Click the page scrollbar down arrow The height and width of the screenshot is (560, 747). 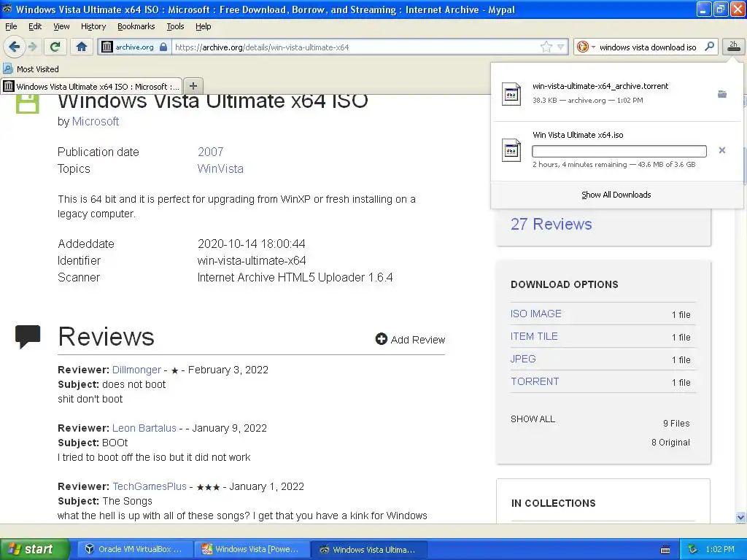tap(740, 517)
